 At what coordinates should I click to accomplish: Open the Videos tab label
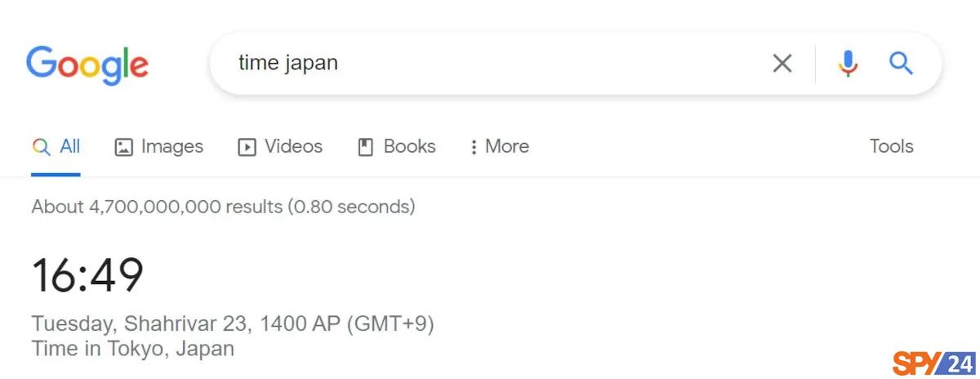(294, 146)
